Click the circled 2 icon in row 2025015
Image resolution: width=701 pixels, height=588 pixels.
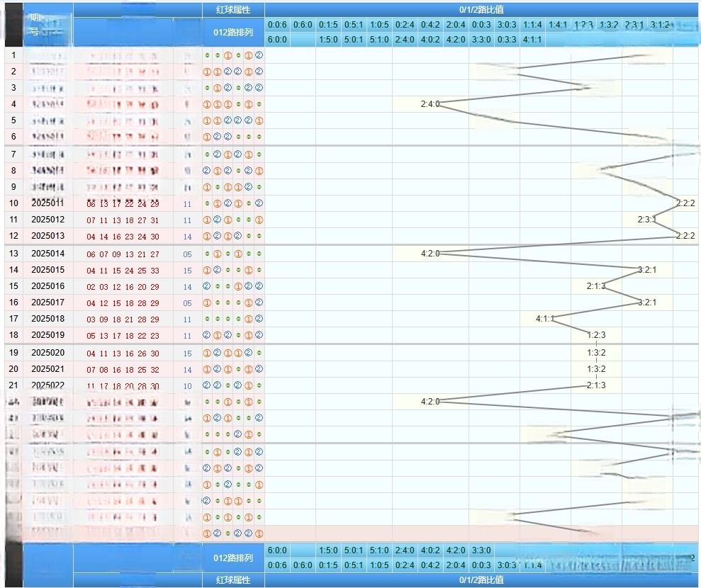click(217, 270)
